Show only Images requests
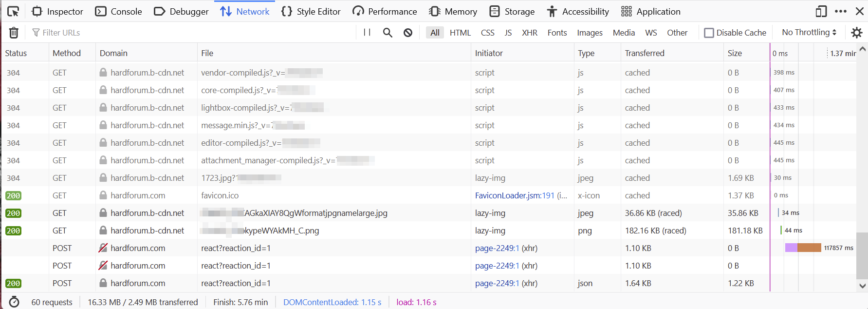This screenshot has height=309, width=868. [x=590, y=33]
